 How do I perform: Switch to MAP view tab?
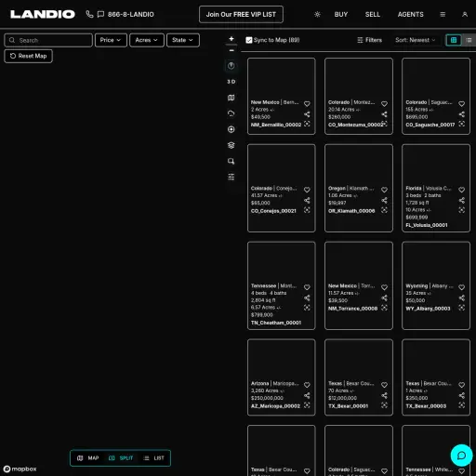tap(88, 458)
